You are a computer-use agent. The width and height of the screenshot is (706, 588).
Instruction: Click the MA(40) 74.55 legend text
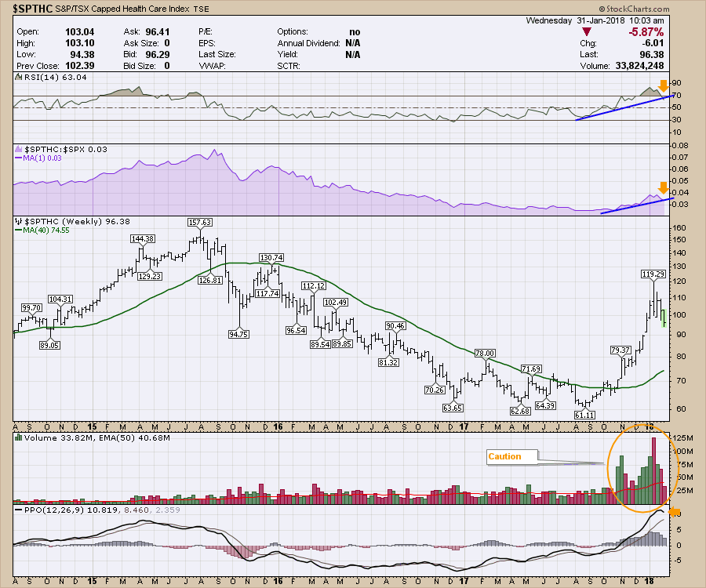[x=46, y=230]
